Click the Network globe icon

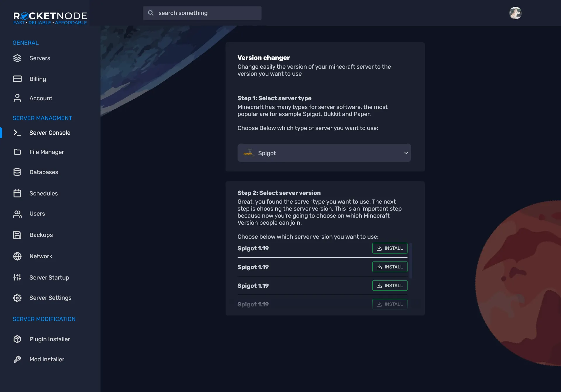point(17,256)
